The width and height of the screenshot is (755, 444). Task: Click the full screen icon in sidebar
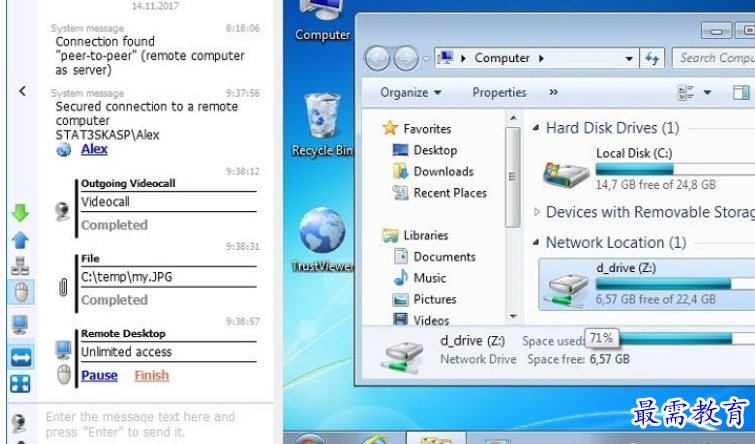pos(20,384)
